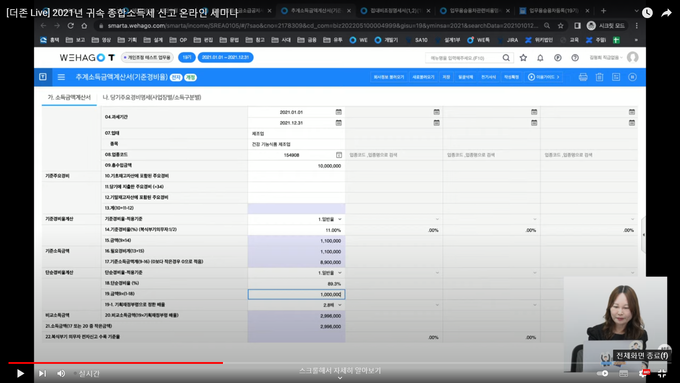Click the scroll for details chevron

(x=340, y=378)
